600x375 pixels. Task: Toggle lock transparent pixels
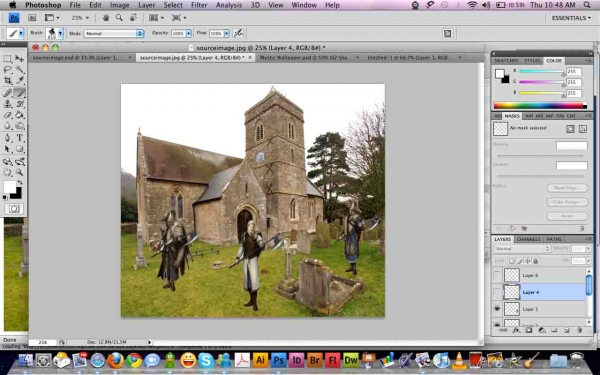click(512, 261)
